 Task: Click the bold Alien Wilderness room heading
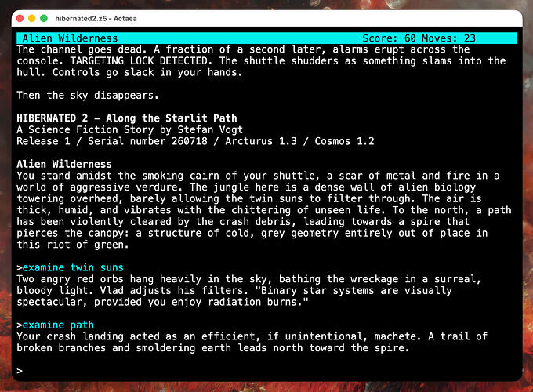coord(64,164)
